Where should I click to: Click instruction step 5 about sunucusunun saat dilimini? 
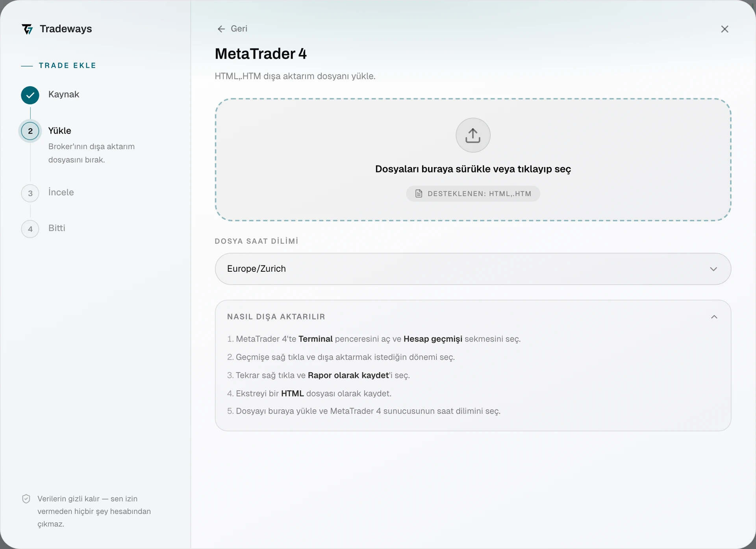364,411
